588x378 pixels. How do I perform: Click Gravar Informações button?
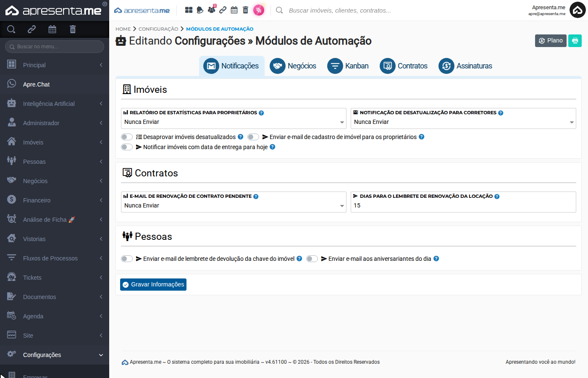[x=153, y=284]
